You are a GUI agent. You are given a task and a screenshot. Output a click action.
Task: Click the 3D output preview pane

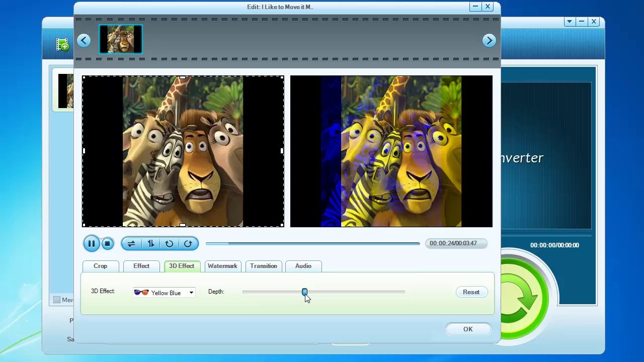(391, 151)
